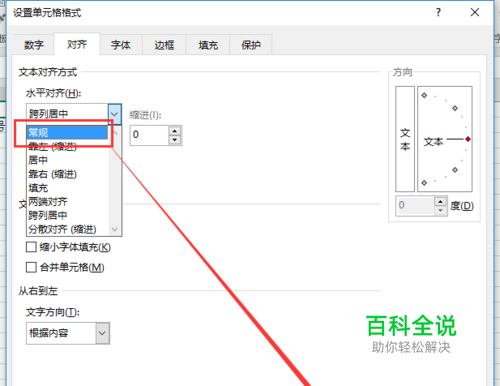Choose 居中 from the alignment list
This screenshot has height=386, width=500.
coord(68,160)
